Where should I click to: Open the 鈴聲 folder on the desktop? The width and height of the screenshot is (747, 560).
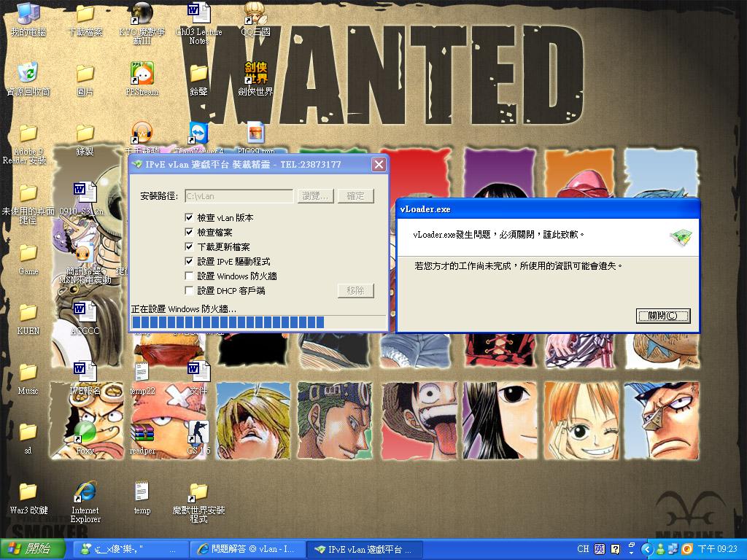click(x=198, y=79)
